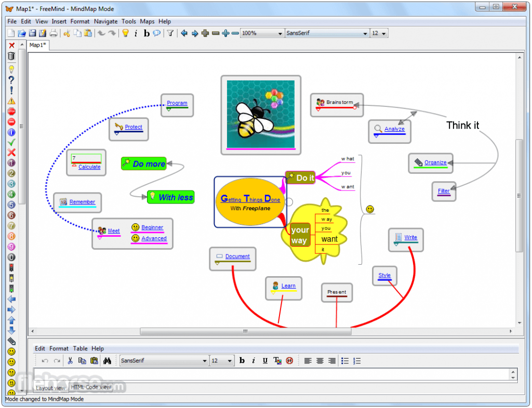Collapse the Analyze node via its blue triangle

click(376, 136)
